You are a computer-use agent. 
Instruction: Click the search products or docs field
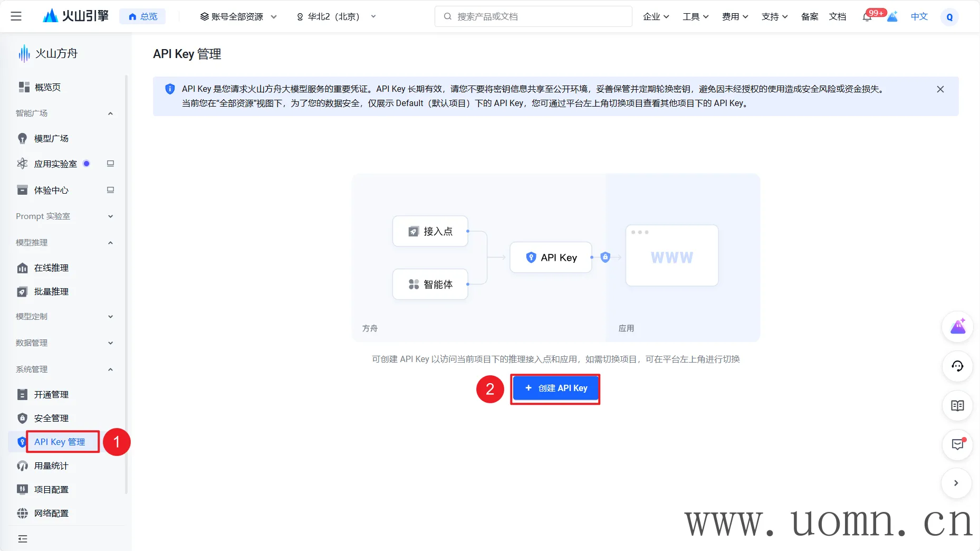(534, 17)
